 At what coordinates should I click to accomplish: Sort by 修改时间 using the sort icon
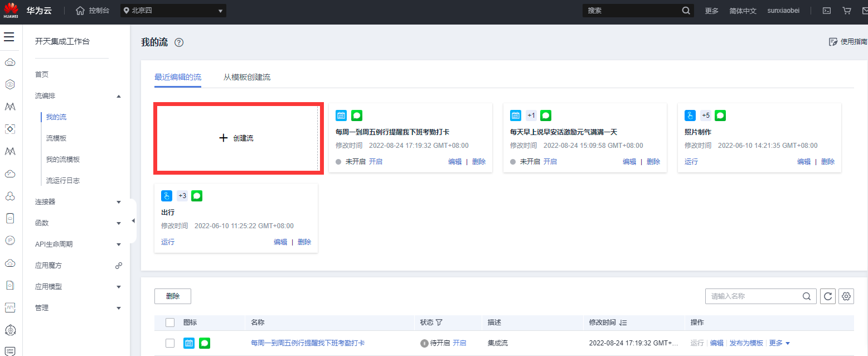tap(623, 323)
